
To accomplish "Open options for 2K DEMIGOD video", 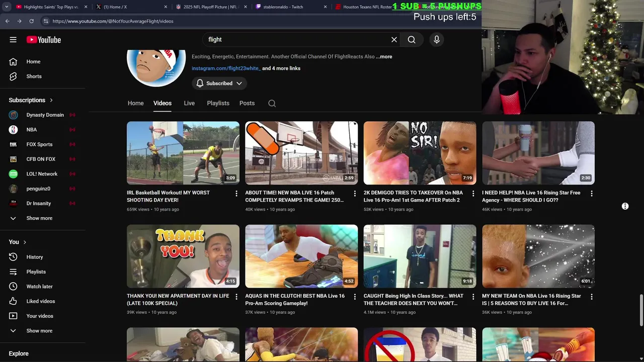I will click(x=473, y=193).
